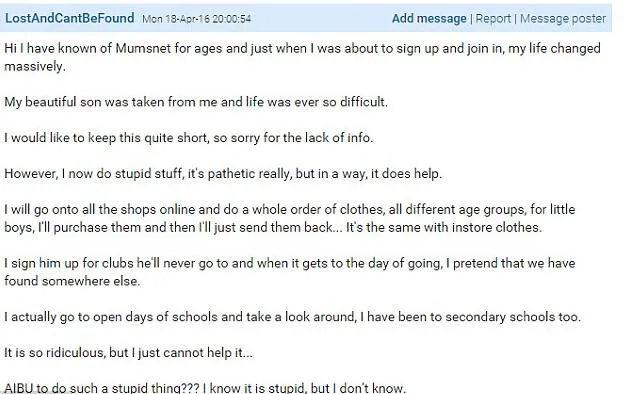Viewport: 628px width, 394px height.
Task: Click the sentence 'I actually go to open days of schools'
Action: [x=292, y=317]
